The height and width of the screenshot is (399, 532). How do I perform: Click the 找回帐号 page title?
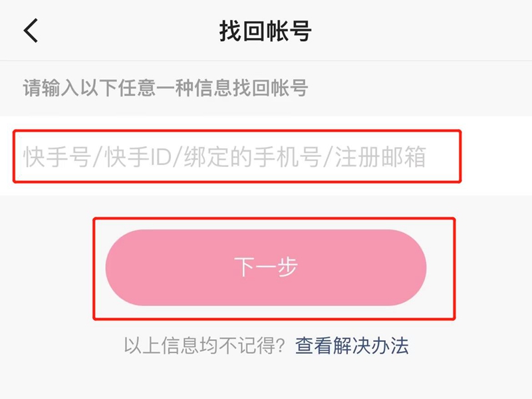[265, 31]
